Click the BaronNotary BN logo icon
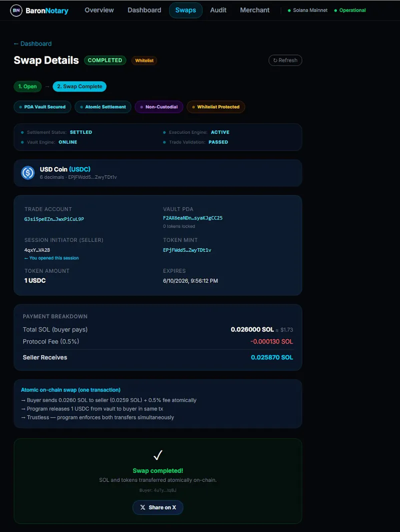The image size is (400, 532). 16,10
